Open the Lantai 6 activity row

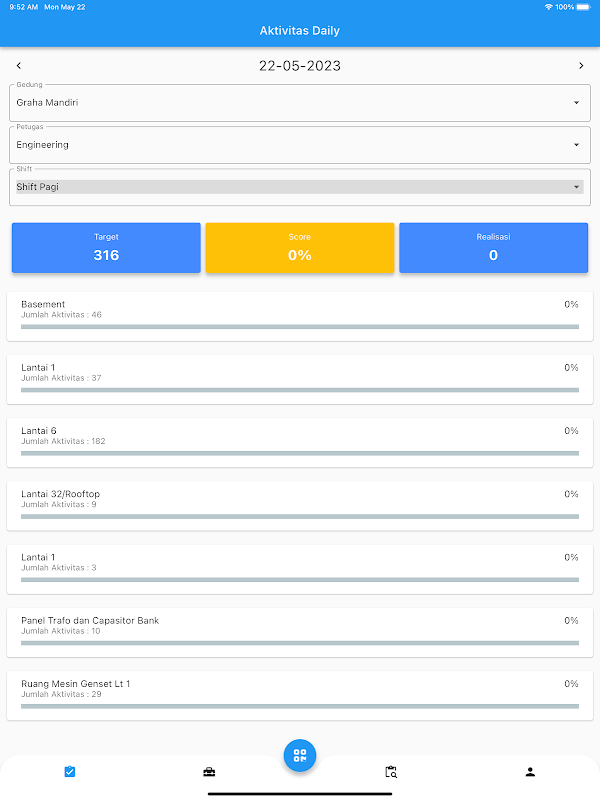(x=300, y=443)
